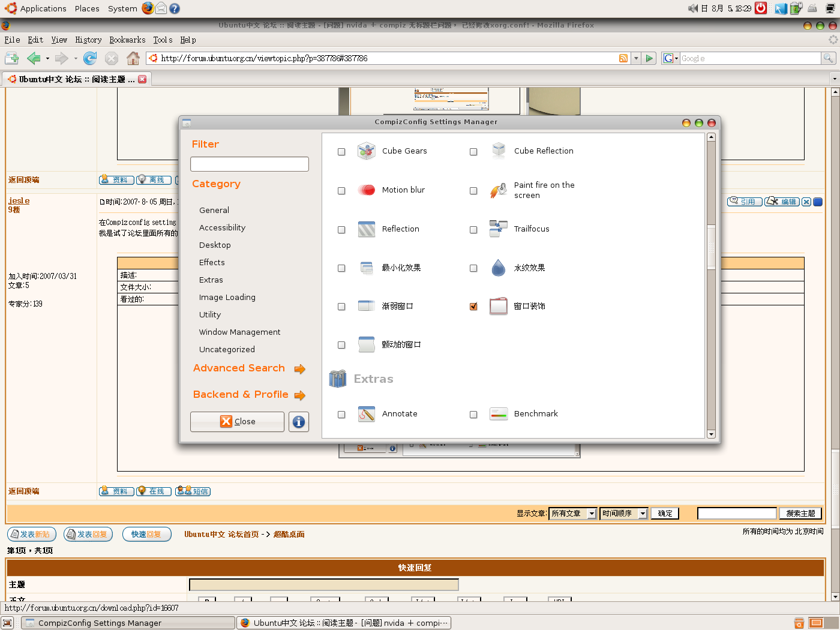Uncheck the 窗口装饰 checkbox
Screen dimensions: 840x630
pos(473,307)
